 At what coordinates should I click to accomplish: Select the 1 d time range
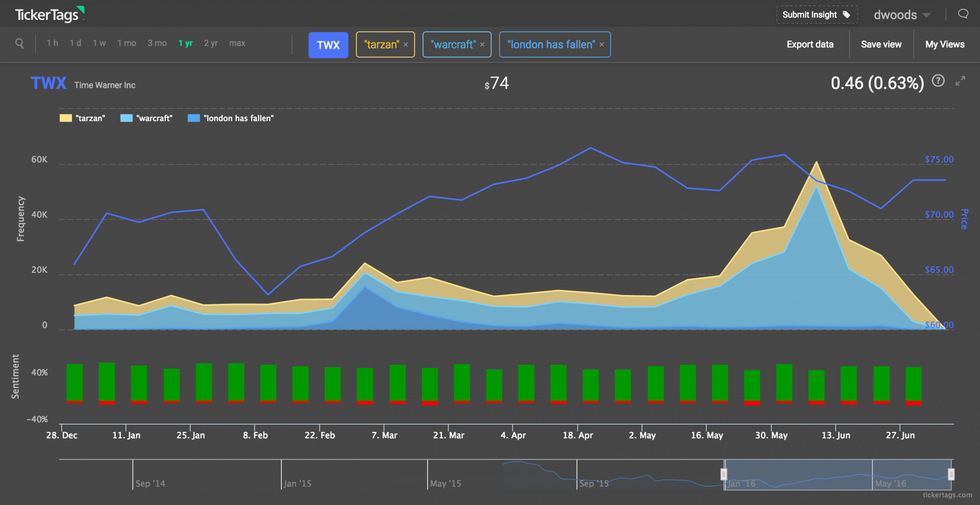pos(75,43)
